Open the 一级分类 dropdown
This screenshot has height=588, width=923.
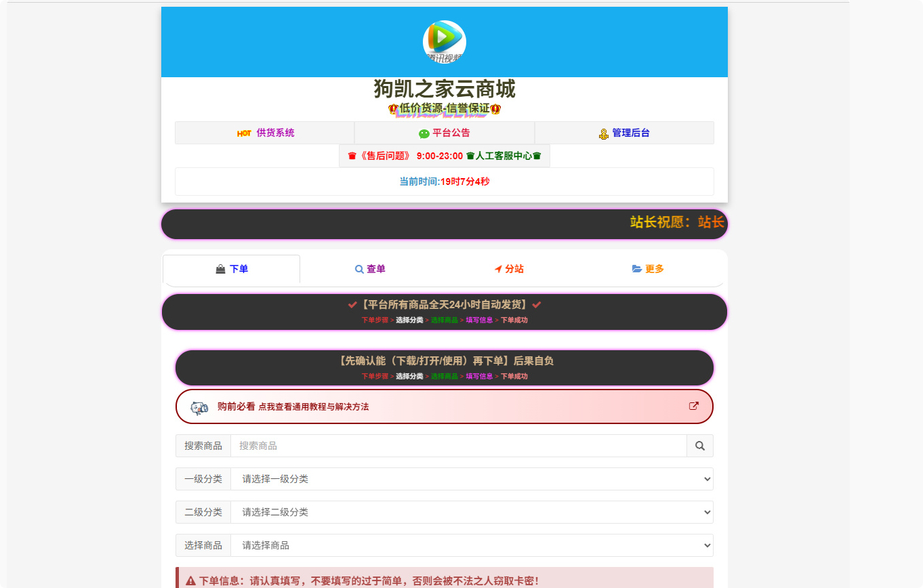pyautogui.click(x=472, y=479)
